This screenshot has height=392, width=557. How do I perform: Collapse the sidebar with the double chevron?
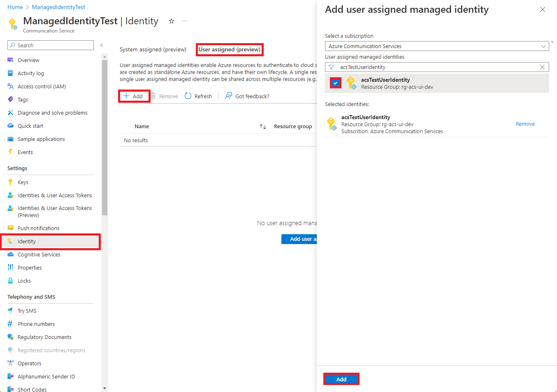click(102, 45)
